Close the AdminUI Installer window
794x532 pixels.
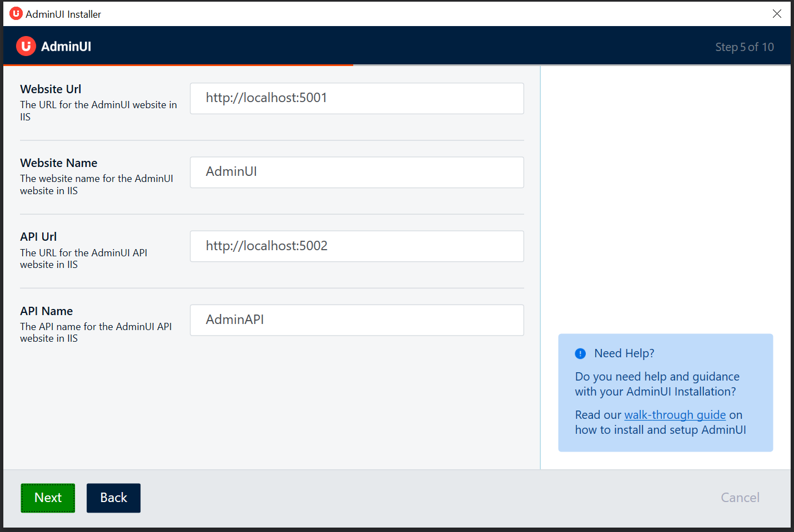tap(777, 13)
